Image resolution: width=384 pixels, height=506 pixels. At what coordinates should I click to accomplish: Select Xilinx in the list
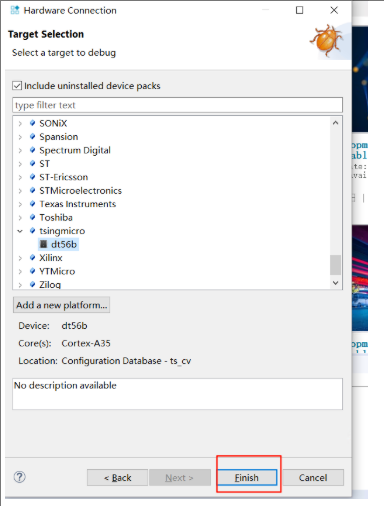51,258
